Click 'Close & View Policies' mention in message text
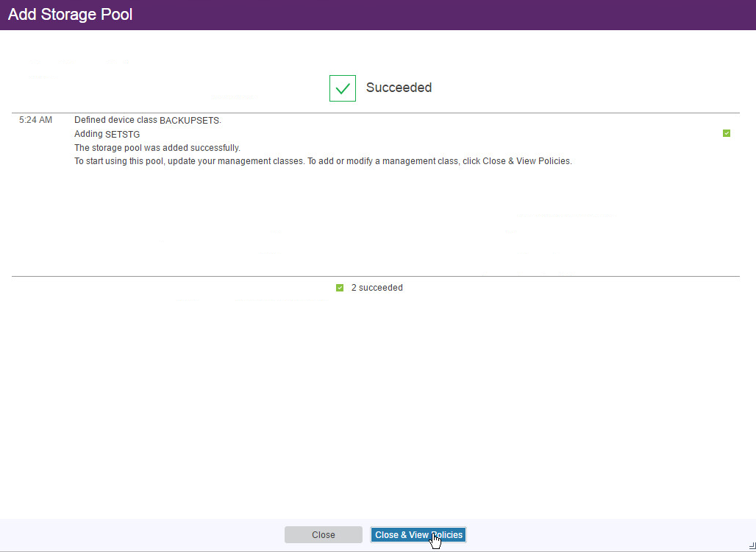The height and width of the screenshot is (552, 756). (x=527, y=160)
